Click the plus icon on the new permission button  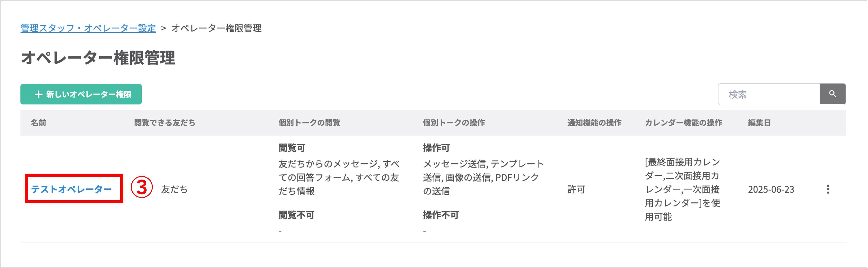point(38,95)
